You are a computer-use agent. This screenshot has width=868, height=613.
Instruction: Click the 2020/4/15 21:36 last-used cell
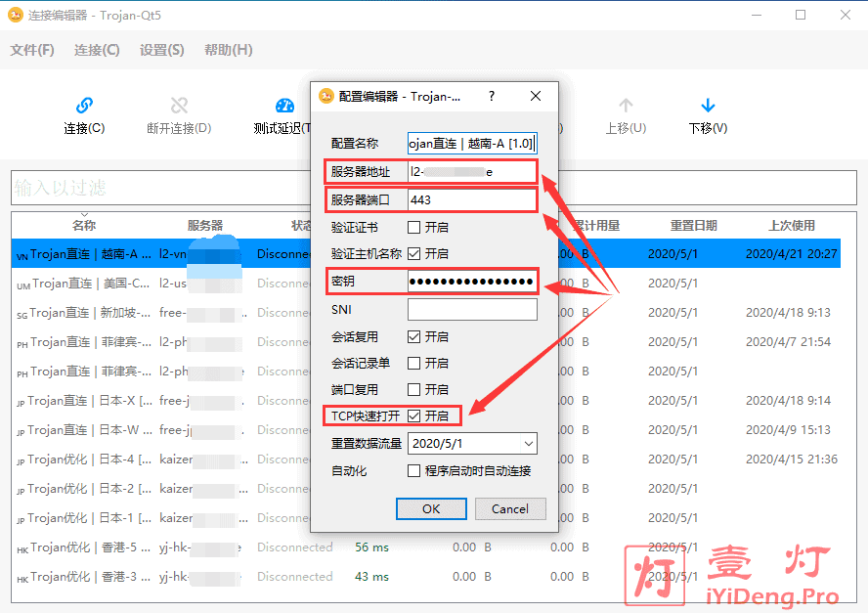point(791,460)
